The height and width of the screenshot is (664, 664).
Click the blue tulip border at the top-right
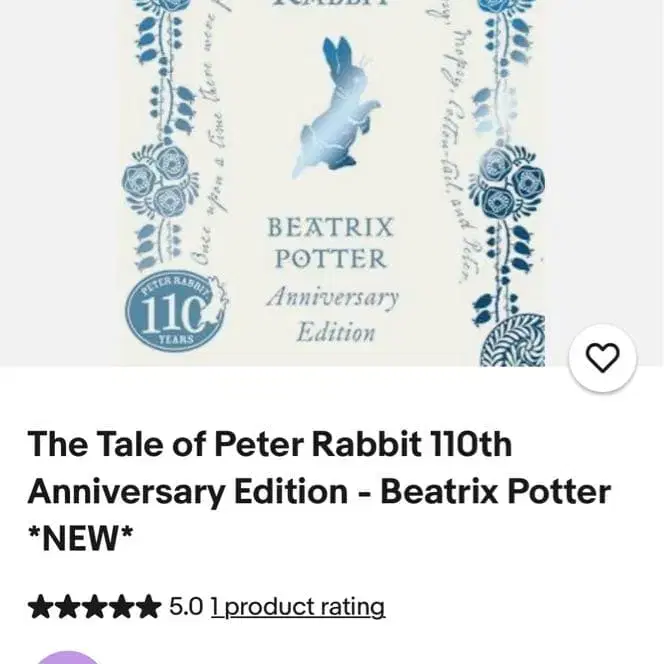(x=506, y=64)
